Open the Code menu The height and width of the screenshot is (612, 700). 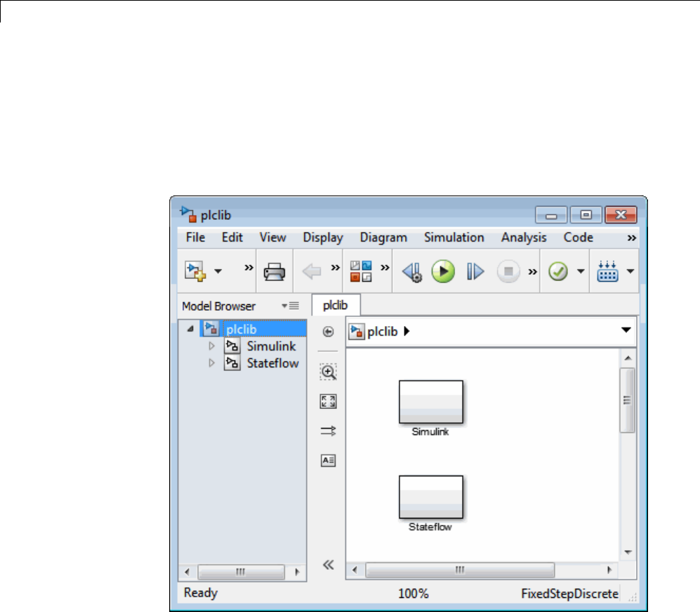coord(578,237)
